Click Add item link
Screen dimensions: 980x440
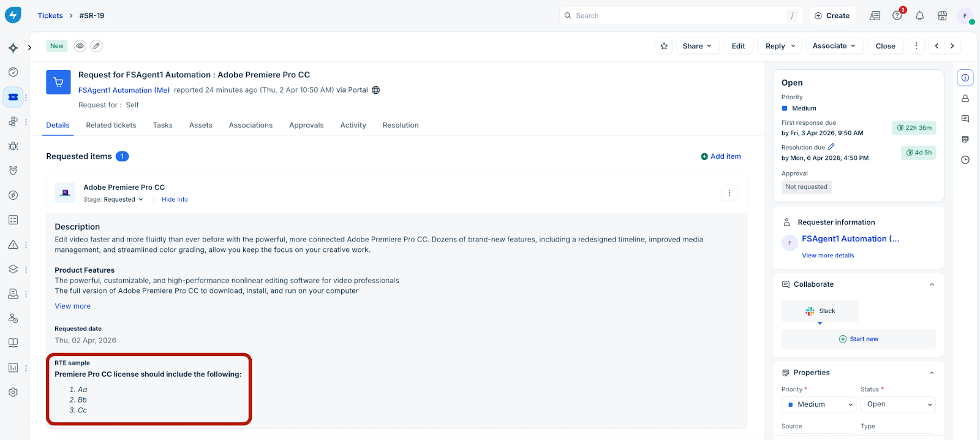[721, 156]
